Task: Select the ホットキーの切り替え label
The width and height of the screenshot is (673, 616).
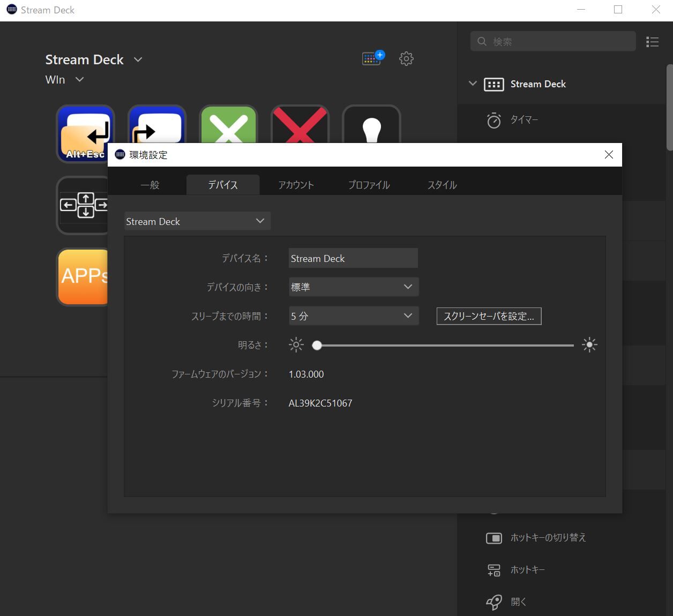Action: point(548,538)
